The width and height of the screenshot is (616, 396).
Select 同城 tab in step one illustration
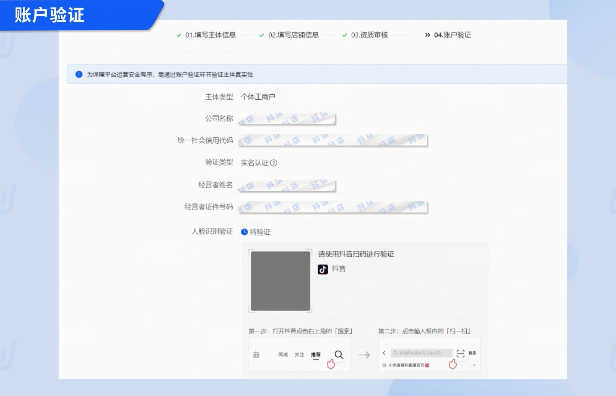pos(283,355)
